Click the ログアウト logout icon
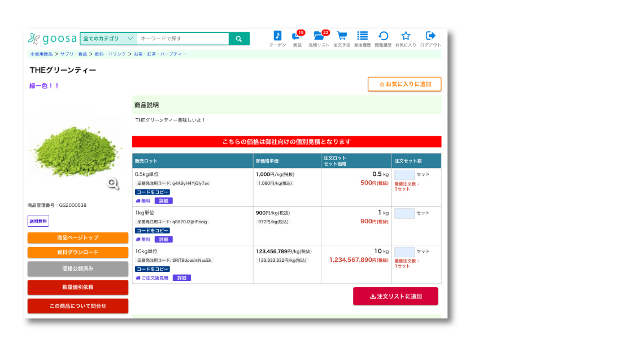The height and width of the screenshot is (337, 644). (x=430, y=36)
